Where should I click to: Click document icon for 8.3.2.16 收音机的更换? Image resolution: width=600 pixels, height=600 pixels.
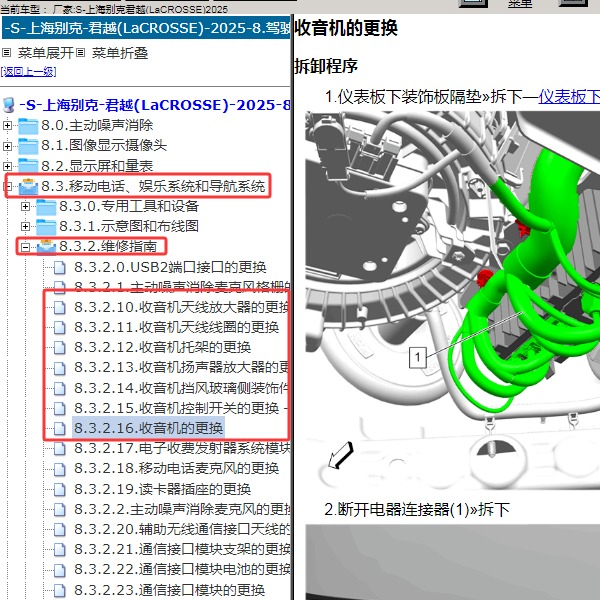click(x=60, y=428)
